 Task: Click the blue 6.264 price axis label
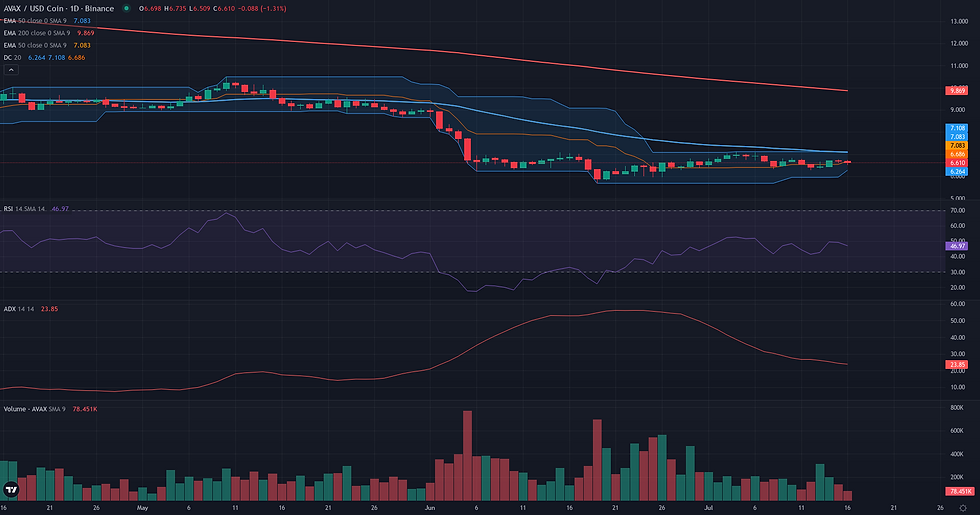957,171
